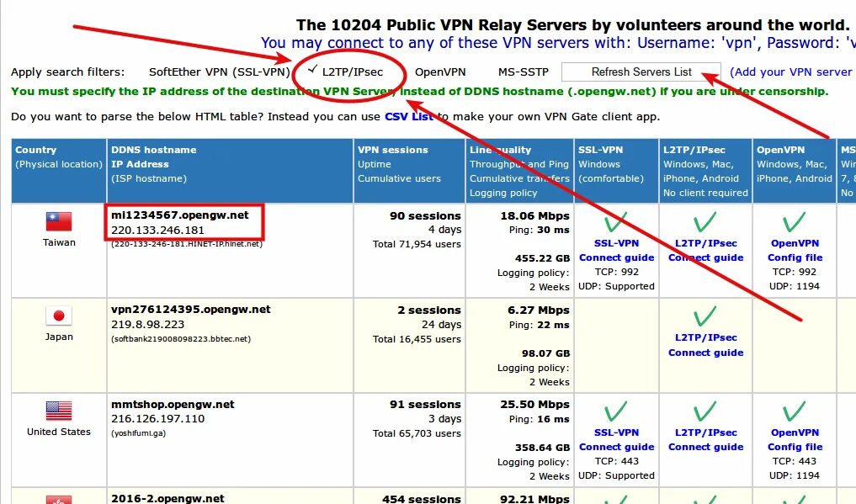Viewport: 856px width, 504px height.
Task: Click the 25.50 Mbps throughput value
Action: click(535, 405)
